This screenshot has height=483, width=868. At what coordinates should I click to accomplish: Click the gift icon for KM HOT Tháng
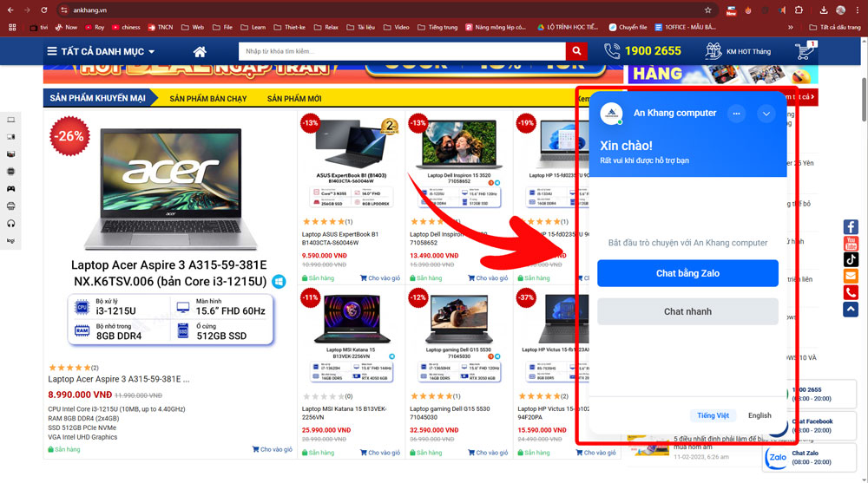[713, 51]
